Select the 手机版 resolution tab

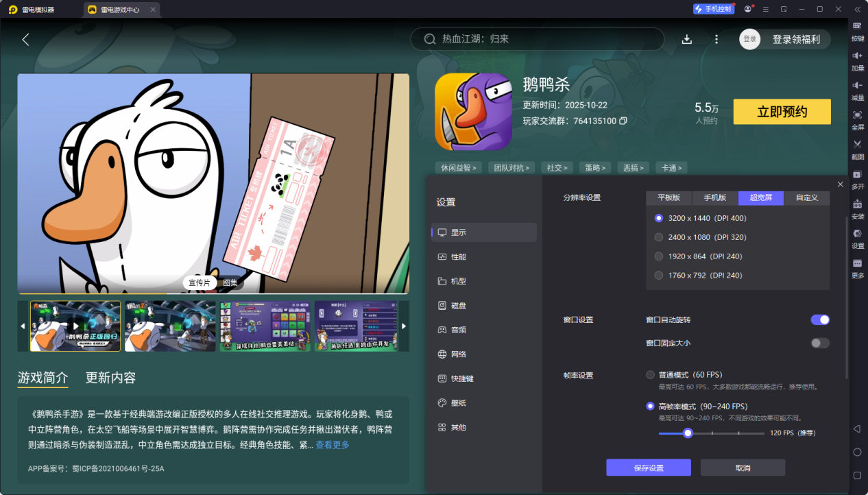point(714,198)
